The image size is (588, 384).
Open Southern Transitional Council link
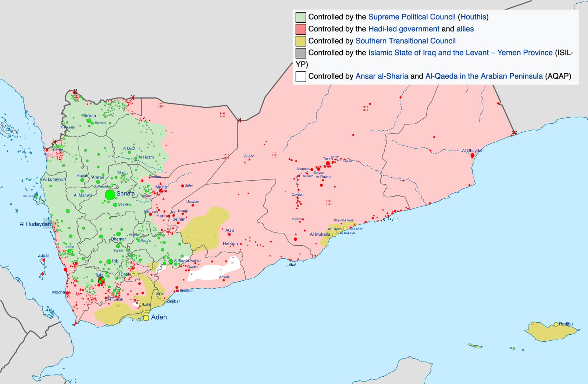tap(406, 41)
